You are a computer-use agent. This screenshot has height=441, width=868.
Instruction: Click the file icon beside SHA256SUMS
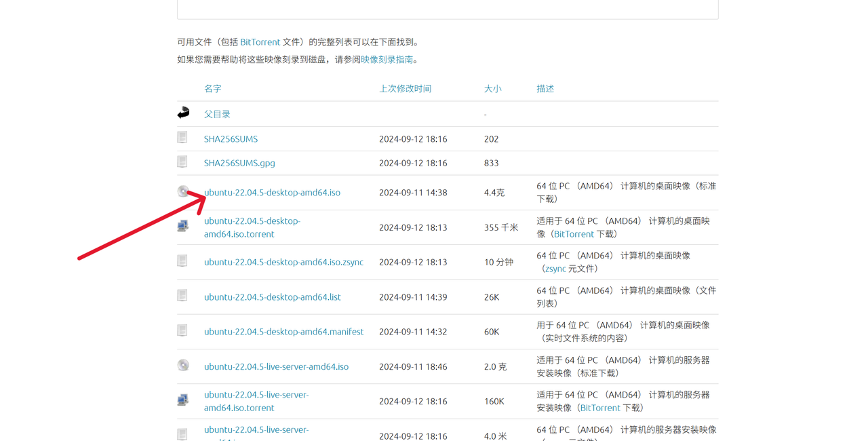182,138
